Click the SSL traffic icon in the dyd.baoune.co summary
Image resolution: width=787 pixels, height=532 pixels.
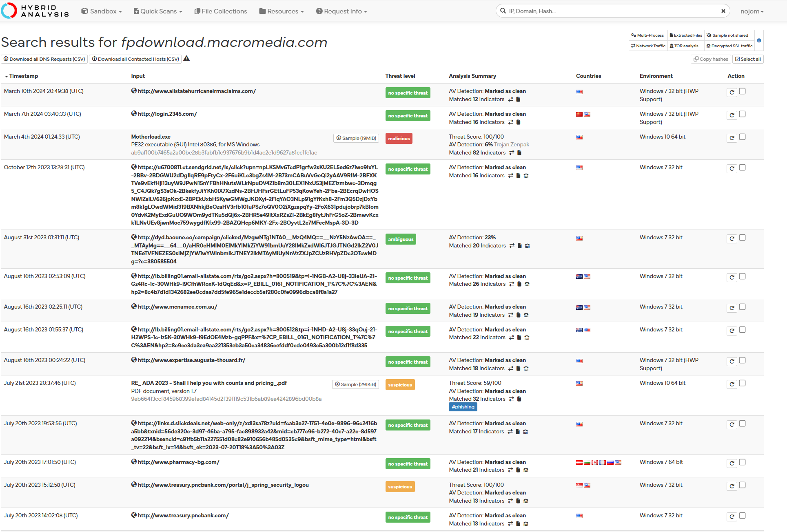coord(527,246)
